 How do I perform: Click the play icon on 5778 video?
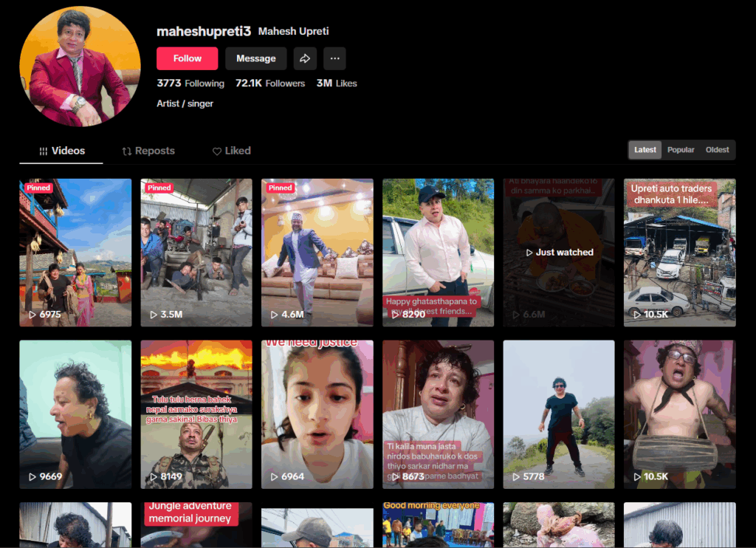[x=516, y=476]
